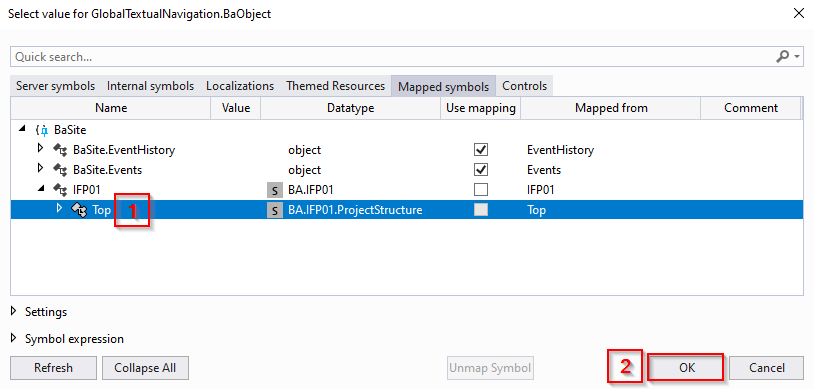Image resolution: width=814 pixels, height=389 pixels.
Task: Click the BaSite.Events mapped symbol icon
Action: [61, 170]
